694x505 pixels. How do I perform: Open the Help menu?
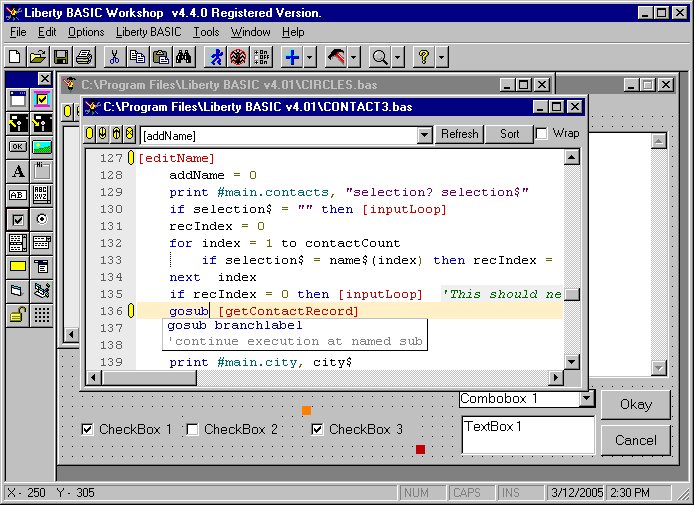coord(293,32)
